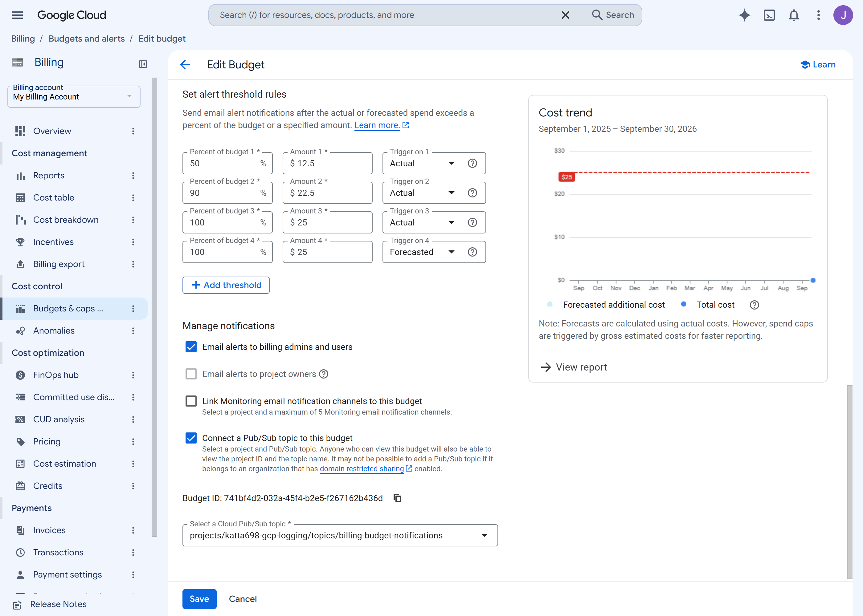Check Email alerts to project owners
The height and width of the screenshot is (616, 863).
[191, 375]
